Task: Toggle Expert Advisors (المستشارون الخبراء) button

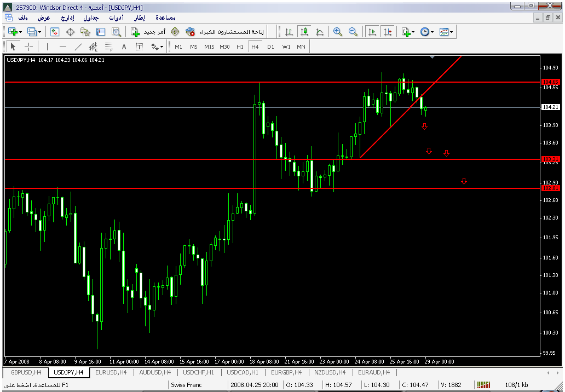Action: tap(224, 32)
